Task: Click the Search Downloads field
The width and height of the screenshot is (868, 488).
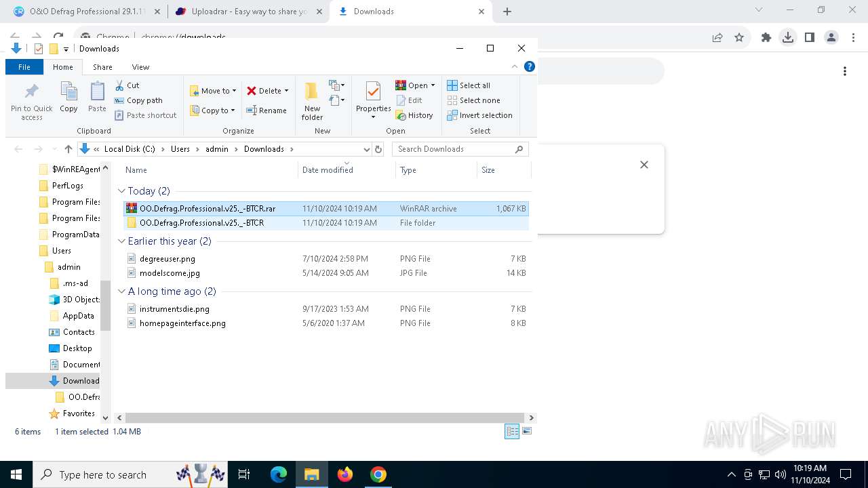Action: point(461,149)
